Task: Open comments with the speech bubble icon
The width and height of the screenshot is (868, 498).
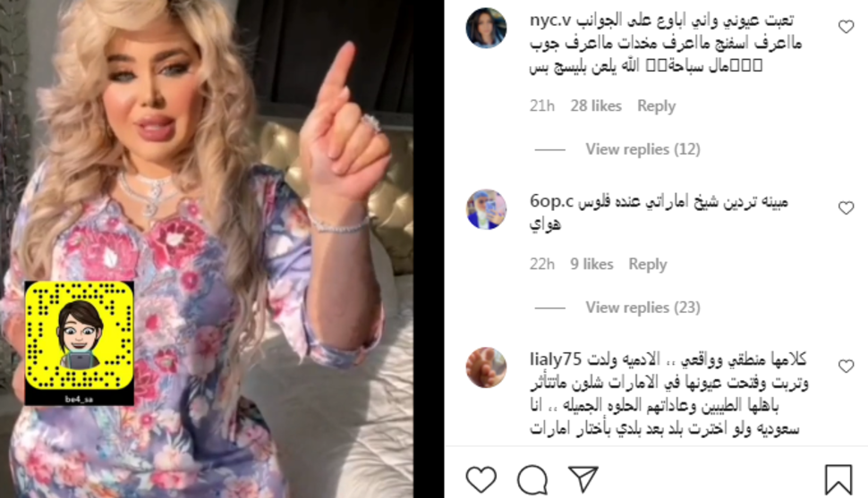Action: tap(532, 479)
